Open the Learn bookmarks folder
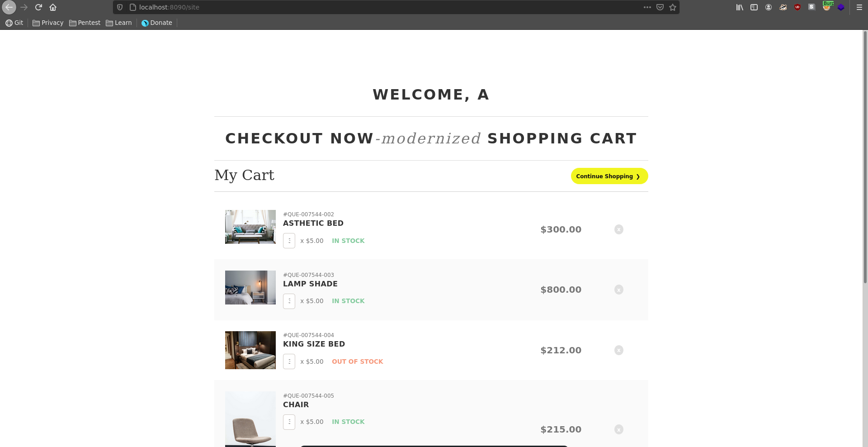 pyautogui.click(x=119, y=23)
